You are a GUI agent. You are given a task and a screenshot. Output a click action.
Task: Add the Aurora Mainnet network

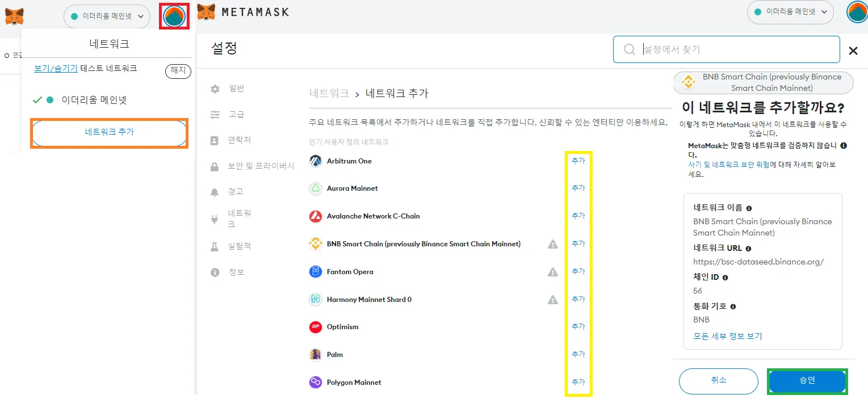pyautogui.click(x=578, y=188)
